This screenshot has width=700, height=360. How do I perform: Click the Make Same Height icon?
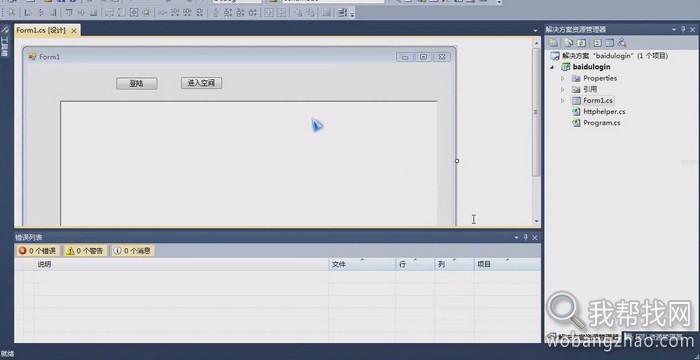121,13
